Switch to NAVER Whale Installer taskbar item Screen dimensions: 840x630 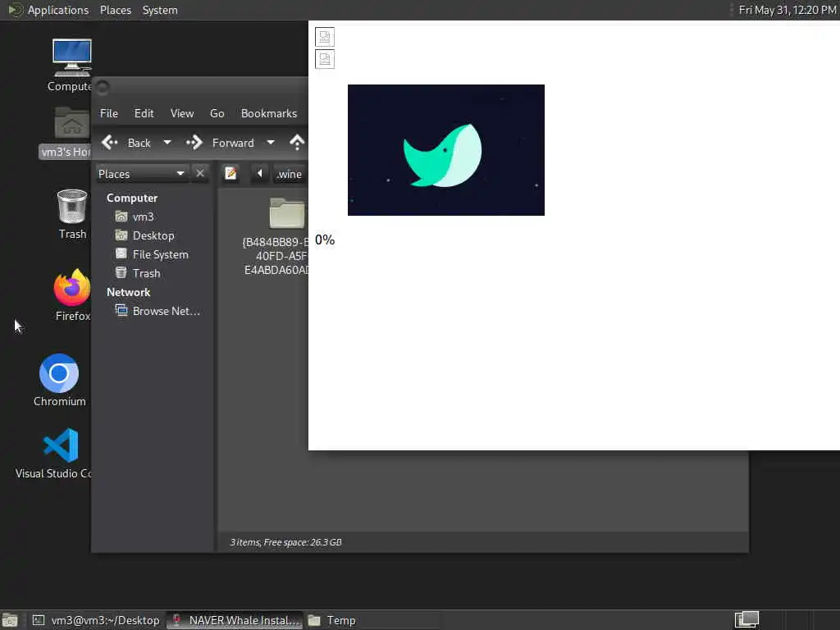tap(235, 620)
